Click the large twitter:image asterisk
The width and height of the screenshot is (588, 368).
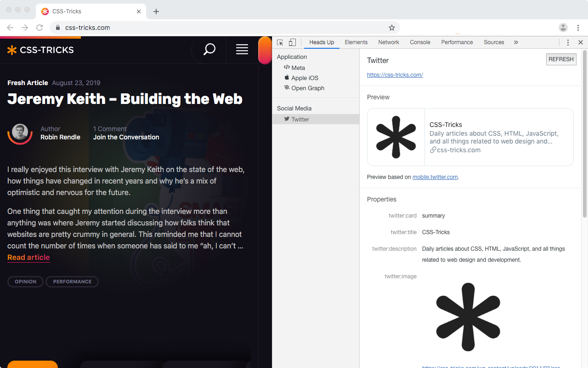(x=468, y=317)
